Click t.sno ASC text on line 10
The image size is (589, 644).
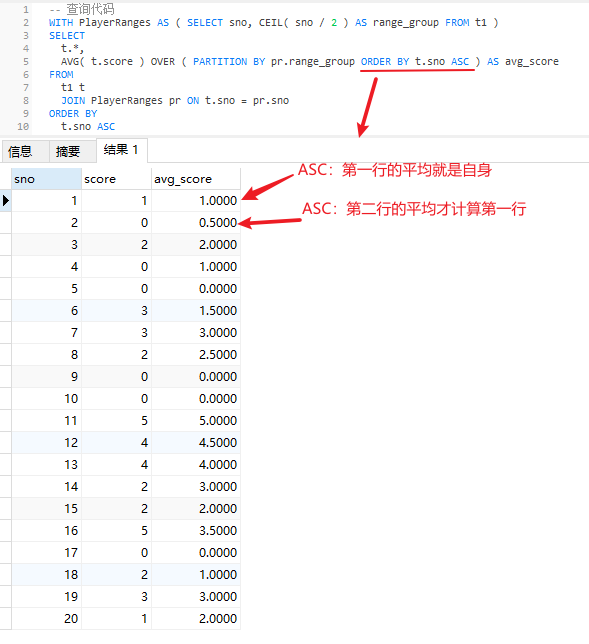88,126
